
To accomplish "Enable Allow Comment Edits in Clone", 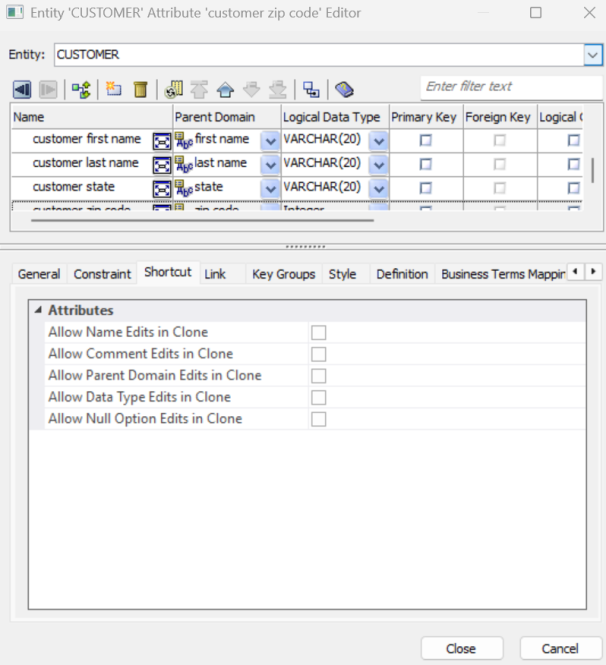I will (x=318, y=354).
